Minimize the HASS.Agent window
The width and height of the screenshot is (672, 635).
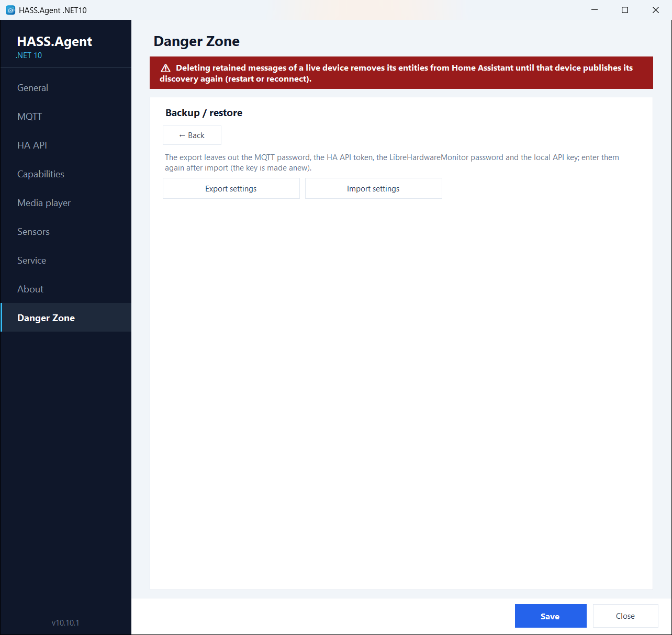click(595, 10)
